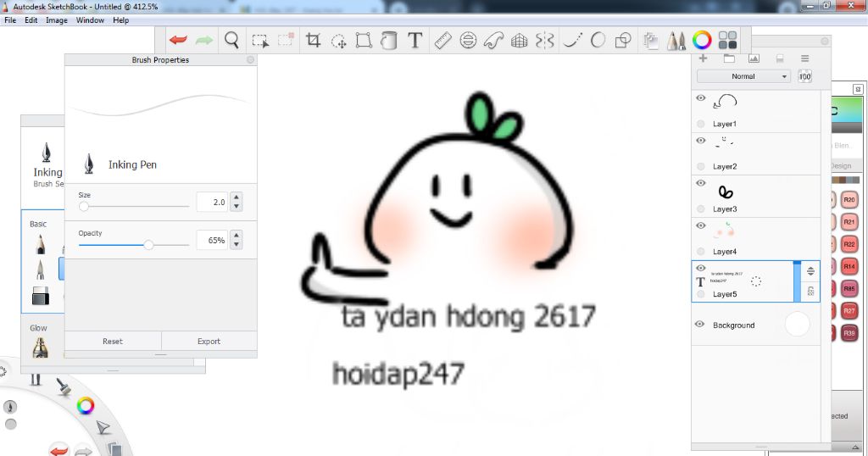Viewport: 868px width, 456px height.
Task: Select the Quick Transform tool
Action: point(339,41)
